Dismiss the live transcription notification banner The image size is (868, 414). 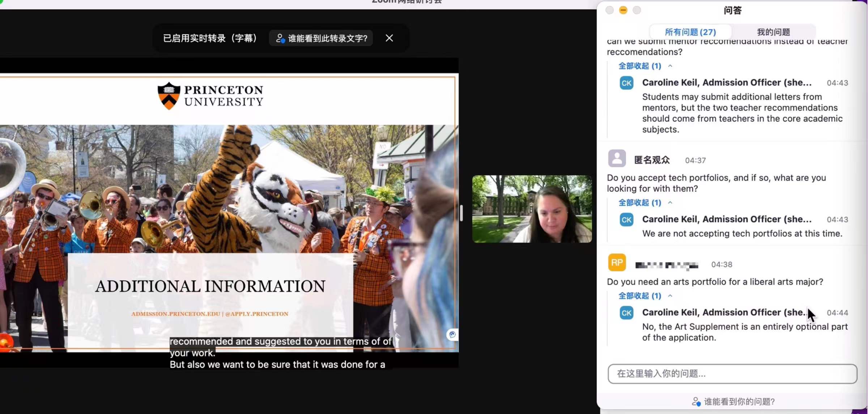point(389,38)
